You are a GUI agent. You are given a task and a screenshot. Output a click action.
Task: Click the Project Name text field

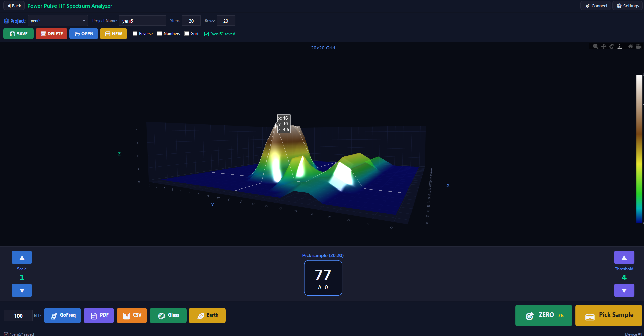click(x=142, y=21)
